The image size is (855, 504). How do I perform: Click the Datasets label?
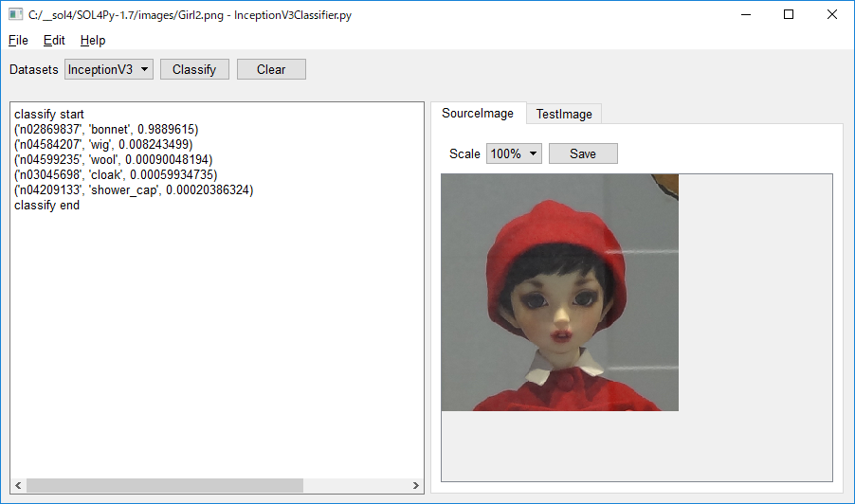tap(34, 70)
